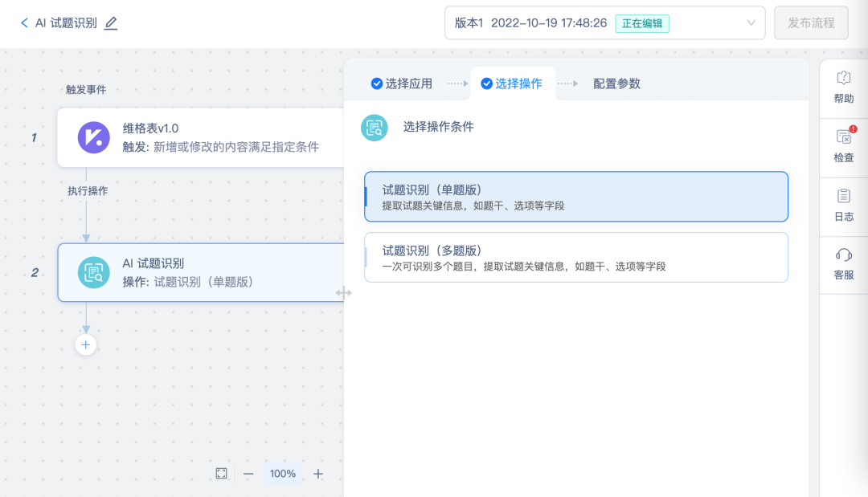This screenshot has height=497, width=868.
Task: Switch to the 选择应用 step tab
Action: (x=401, y=84)
